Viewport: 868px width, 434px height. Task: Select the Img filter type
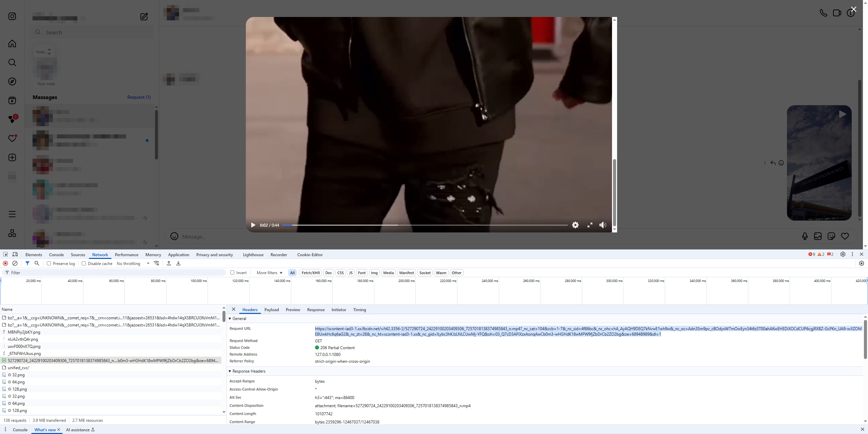coord(374,273)
